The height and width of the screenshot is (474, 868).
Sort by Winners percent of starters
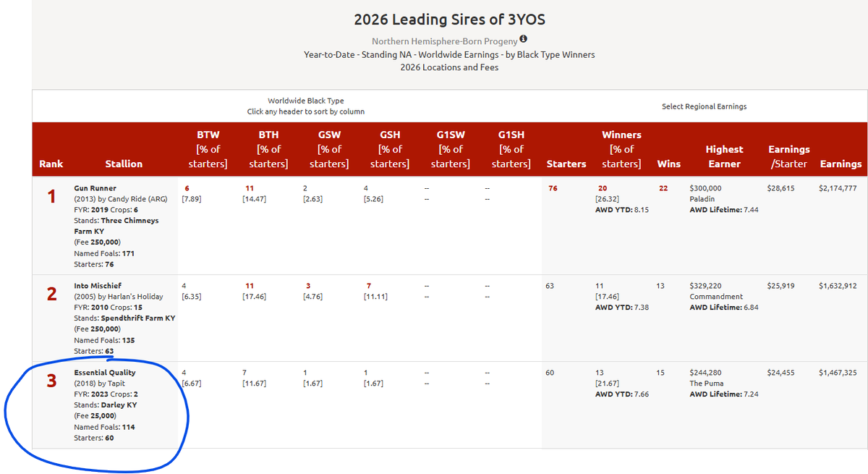[x=622, y=149]
